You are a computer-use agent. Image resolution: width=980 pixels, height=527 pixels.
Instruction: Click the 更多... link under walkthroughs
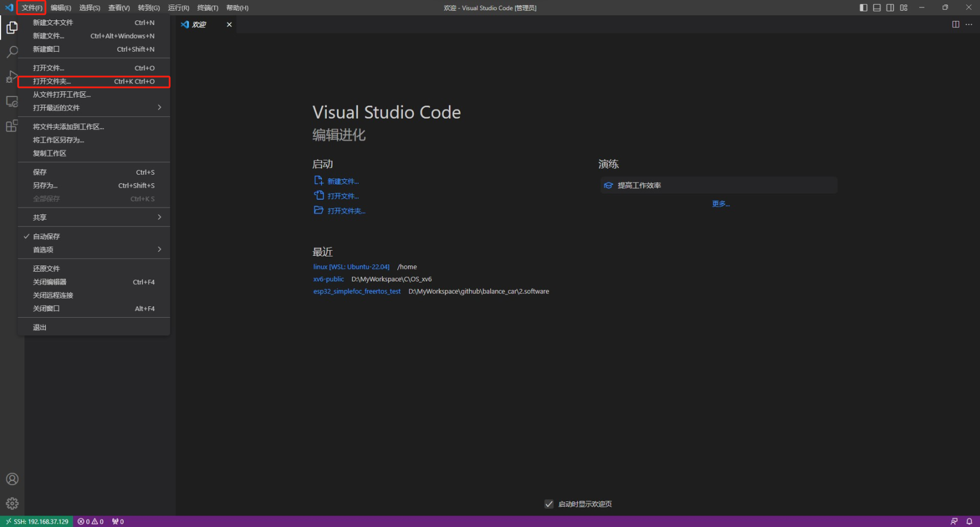click(x=721, y=204)
